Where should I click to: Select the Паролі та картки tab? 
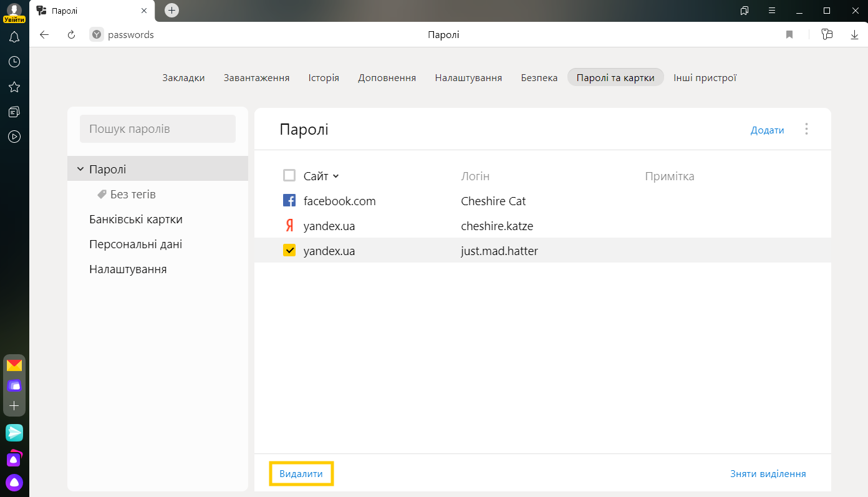pyautogui.click(x=615, y=78)
